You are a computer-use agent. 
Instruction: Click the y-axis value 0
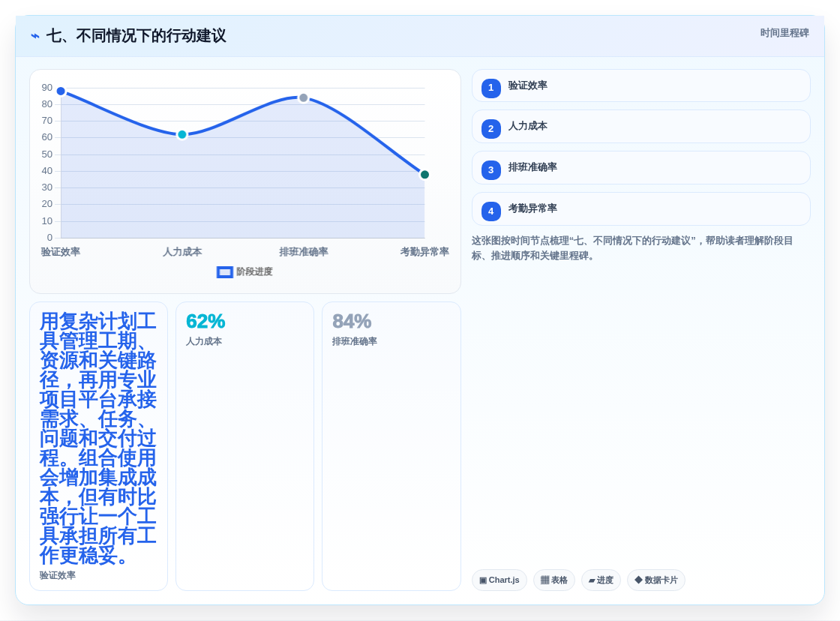(x=49, y=237)
